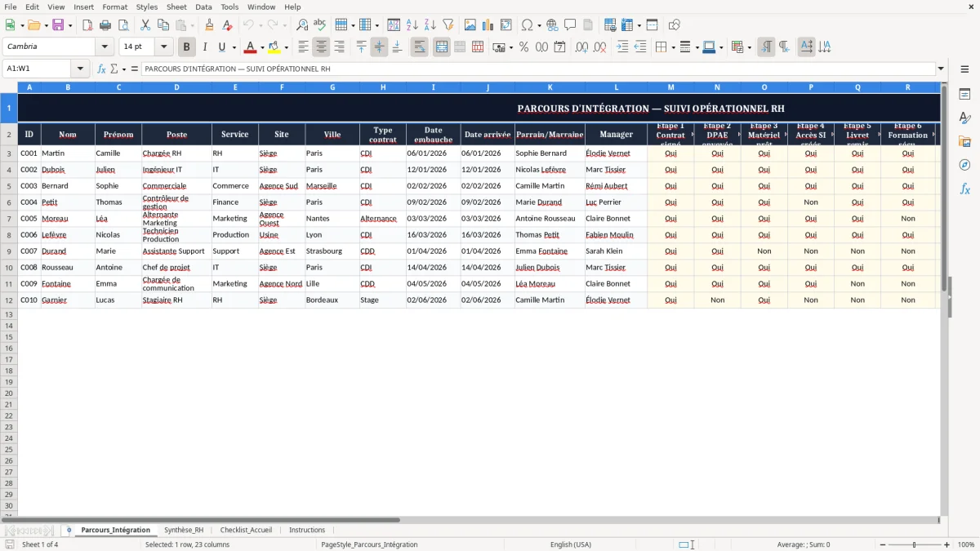
Task: Apply the yellow background color
Action: point(274,47)
